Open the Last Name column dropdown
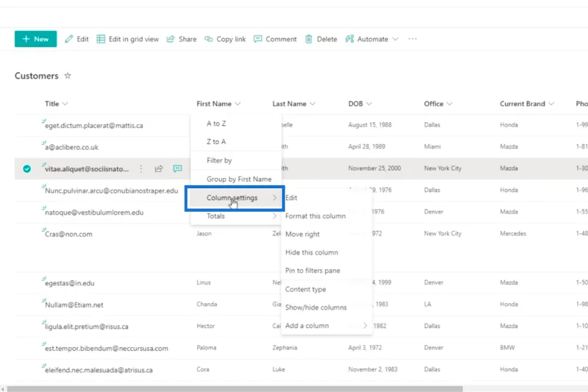The width and height of the screenshot is (588, 392). pos(313,104)
